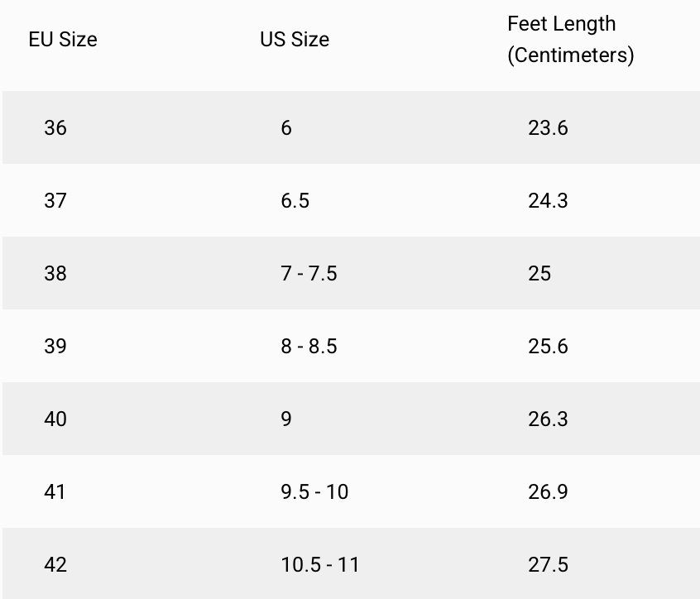The width and height of the screenshot is (700, 599).
Task: Click the 26.3 feet length value
Action: (548, 419)
